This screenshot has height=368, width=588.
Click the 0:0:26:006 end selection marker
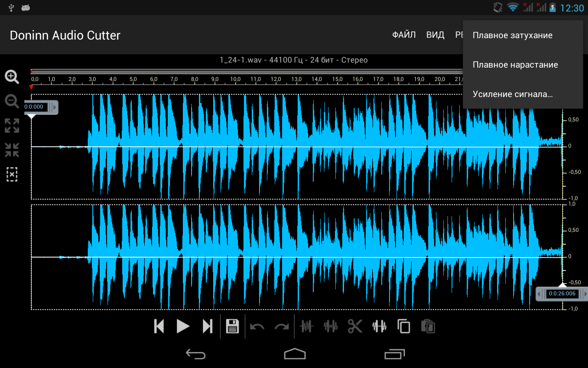click(x=562, y=293)
